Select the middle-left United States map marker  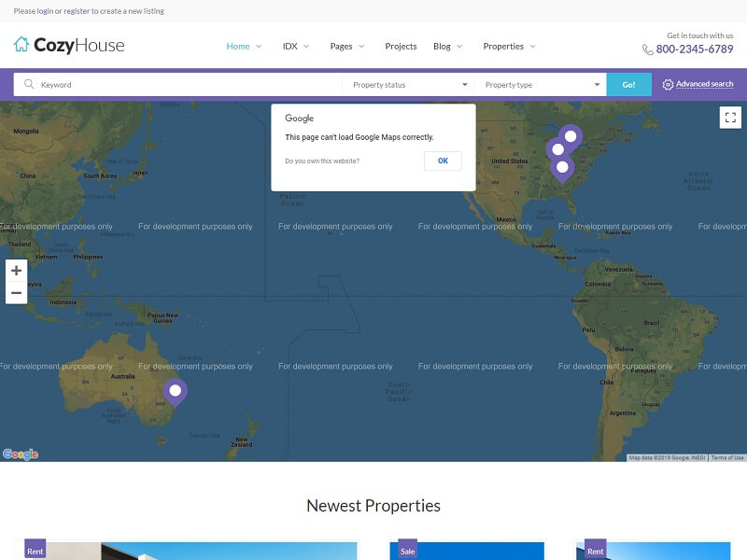pyautogui.click(x=557, y=150)
